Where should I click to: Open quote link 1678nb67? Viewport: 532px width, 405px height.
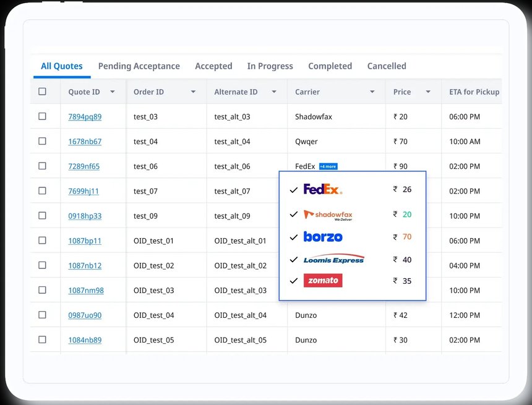coord(85,142)
